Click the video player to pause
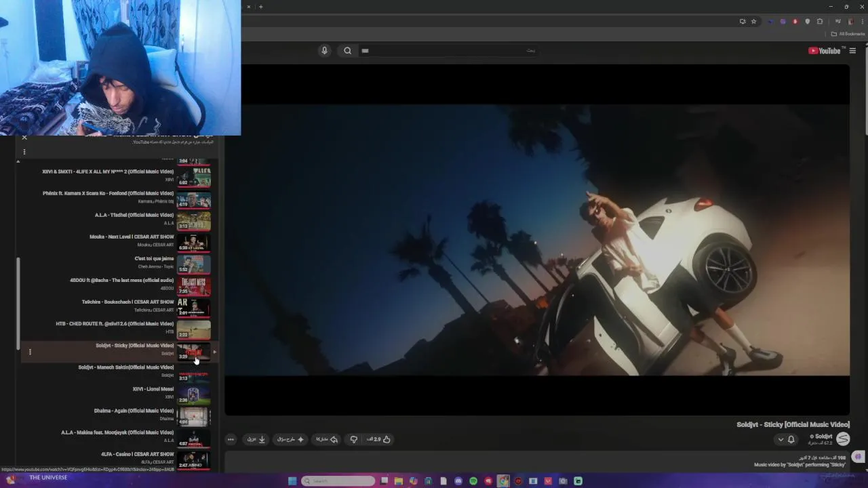The image size is (868, 488). 537,239
